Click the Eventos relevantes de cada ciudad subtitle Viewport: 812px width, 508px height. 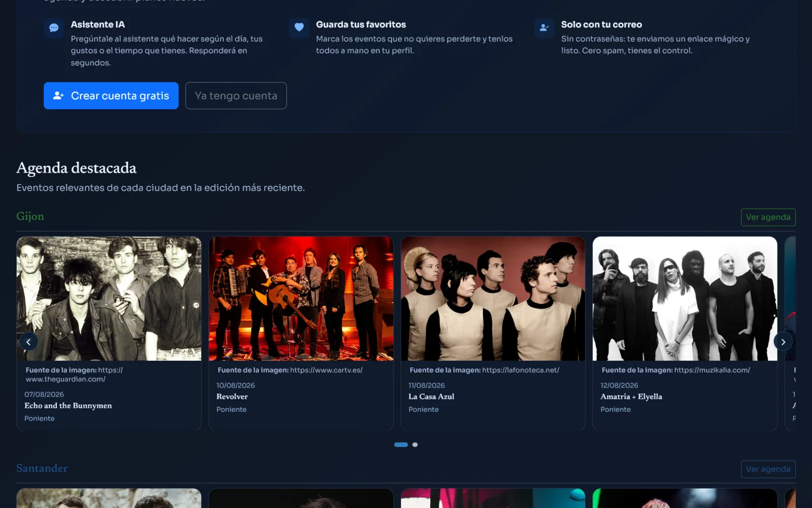160,187
